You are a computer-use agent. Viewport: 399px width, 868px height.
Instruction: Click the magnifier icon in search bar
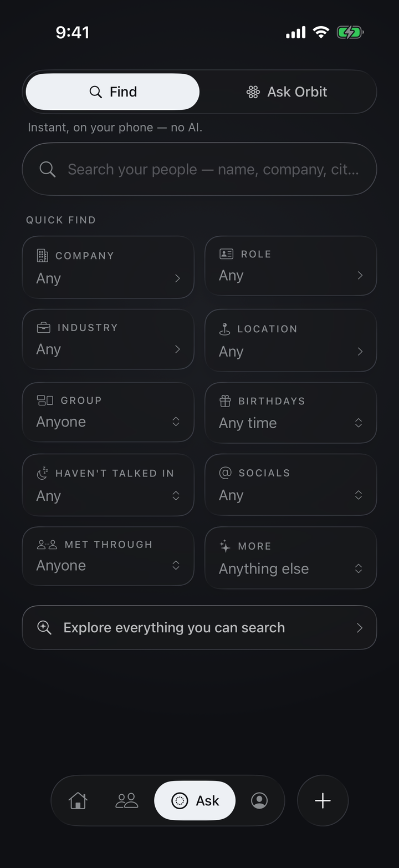[48, 169]
